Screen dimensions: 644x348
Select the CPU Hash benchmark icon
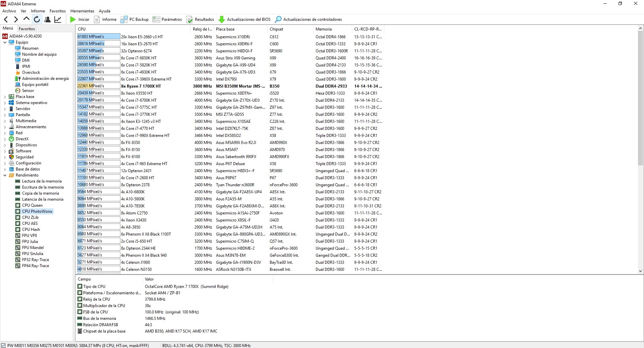pos(18,230)
